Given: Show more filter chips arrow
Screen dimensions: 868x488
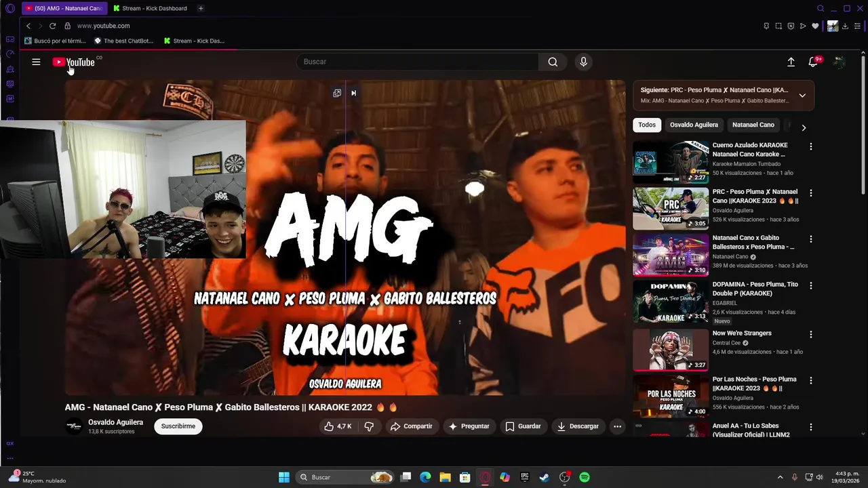Looking at the screenshot, I should [x=804, y=127].
